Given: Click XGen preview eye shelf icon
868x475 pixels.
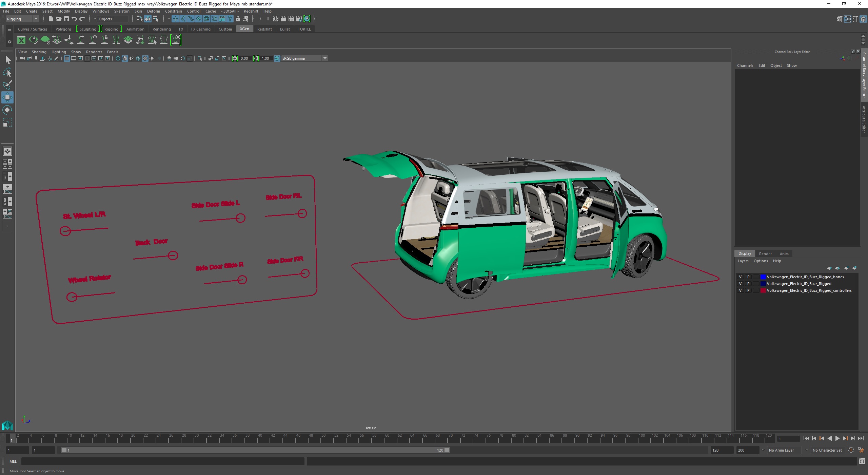Looking at the screenshot, I should coord(33,40).
